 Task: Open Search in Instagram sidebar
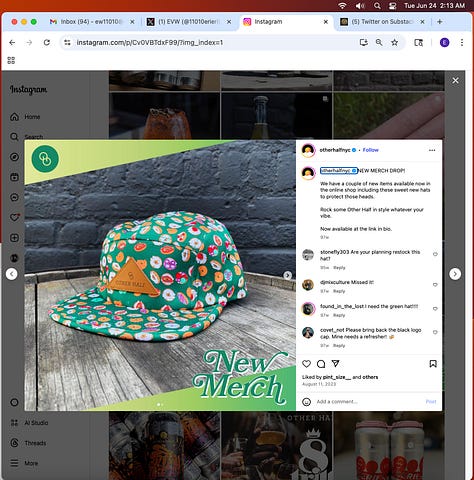coord(26,137)
